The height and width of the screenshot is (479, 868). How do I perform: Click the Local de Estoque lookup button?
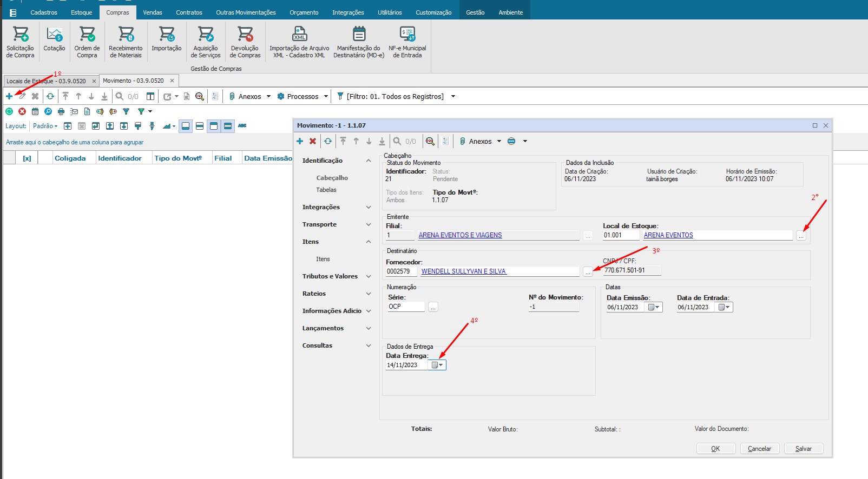801,236
